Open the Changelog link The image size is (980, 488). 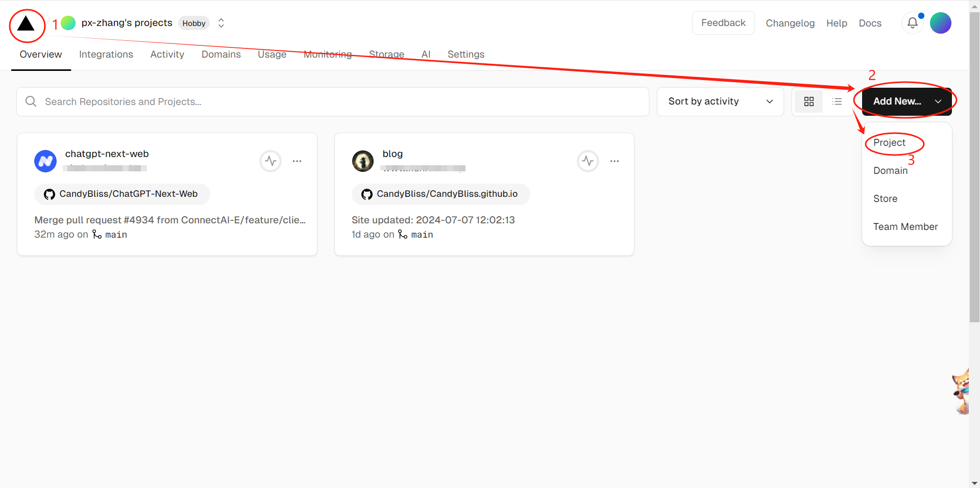point(790,23)
